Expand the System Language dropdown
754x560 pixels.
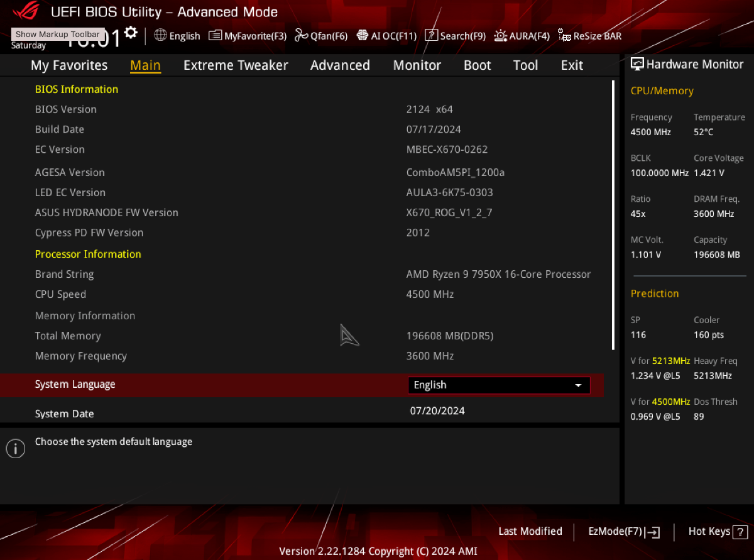[x=499, y=385]
